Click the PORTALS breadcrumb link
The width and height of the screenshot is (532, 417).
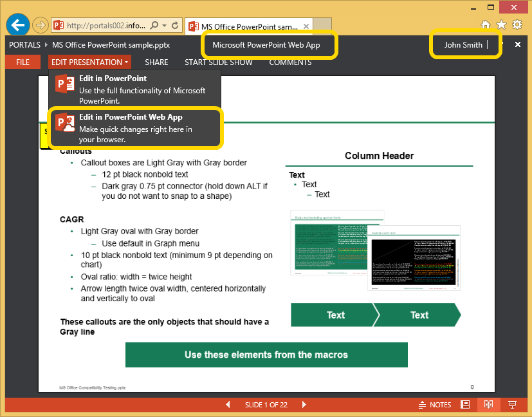24,45
